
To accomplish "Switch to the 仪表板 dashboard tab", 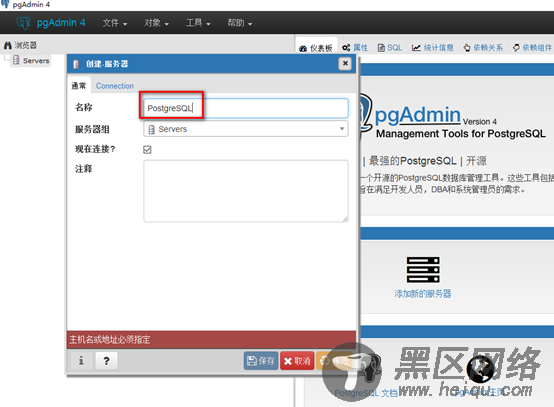I will pyautogui.click(x=316, y=48).
